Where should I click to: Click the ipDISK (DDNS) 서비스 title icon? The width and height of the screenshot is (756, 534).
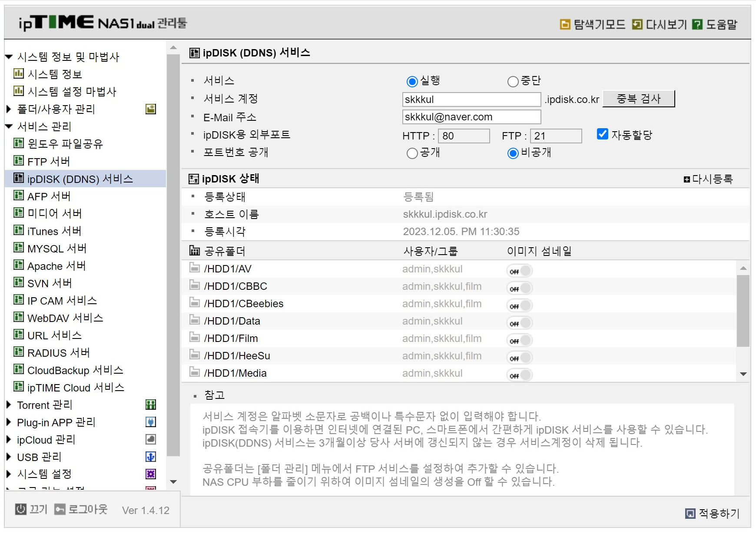(195, 53)
